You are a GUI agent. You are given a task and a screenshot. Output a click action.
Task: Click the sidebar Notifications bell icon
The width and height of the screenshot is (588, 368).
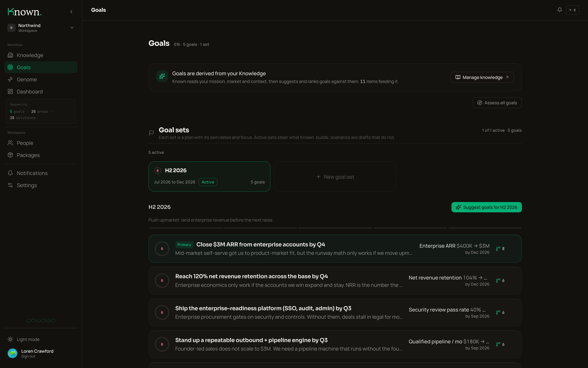click(x=10, y=173)
